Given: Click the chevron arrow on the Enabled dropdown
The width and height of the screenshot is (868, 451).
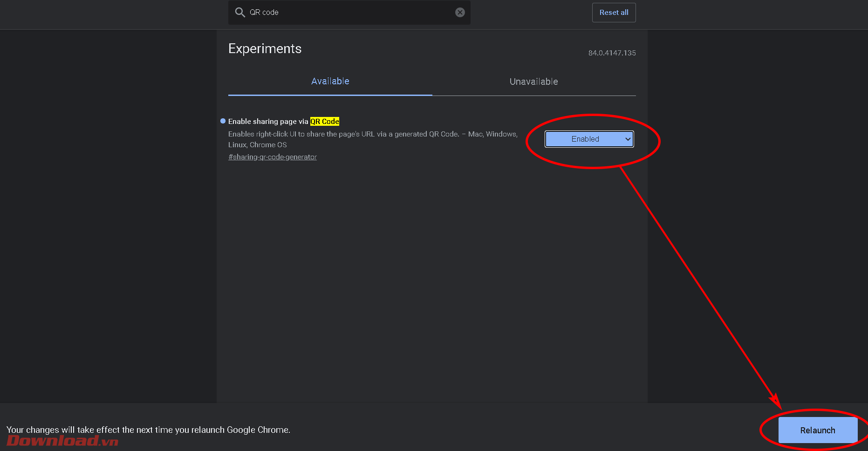Looking at the screenshot, I should coord(628,139).
